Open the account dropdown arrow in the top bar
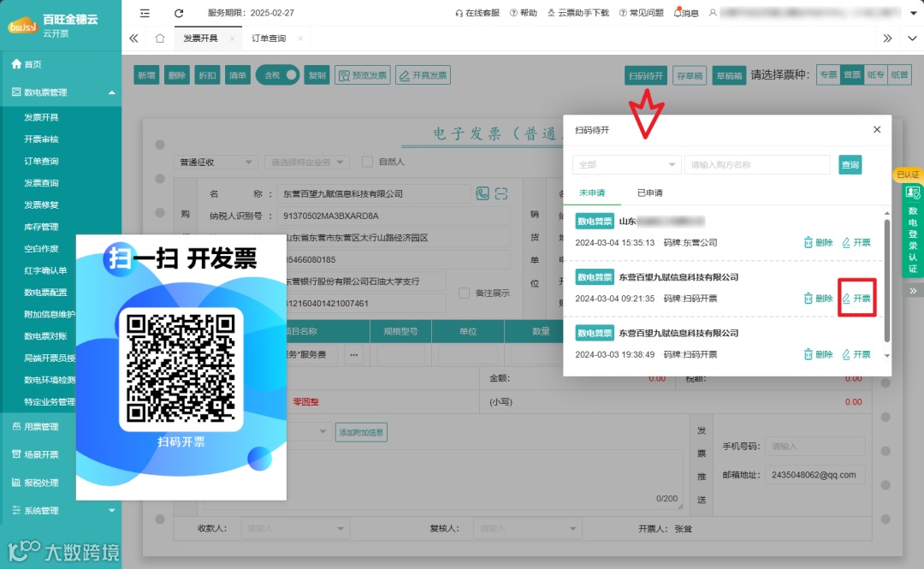 (914, 13)
